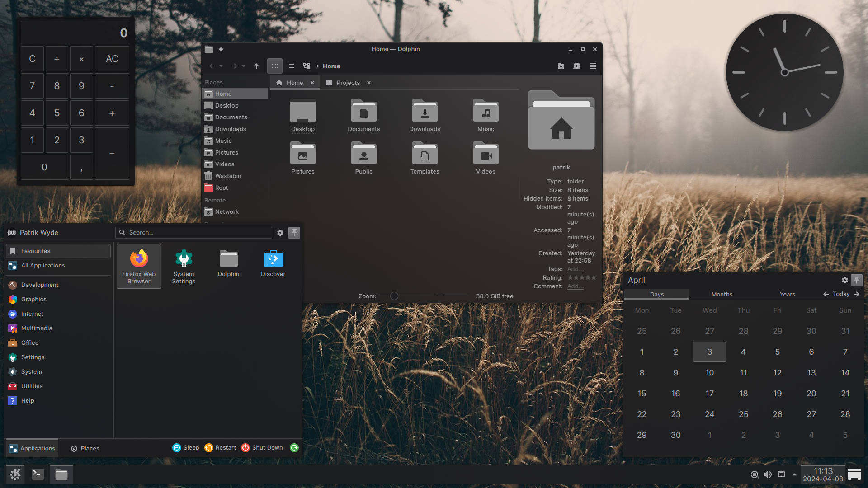Image resolution: width=868 pixels, height=488 pixels.
Task: Click Restart in launcher
Action: click(220, 447)
